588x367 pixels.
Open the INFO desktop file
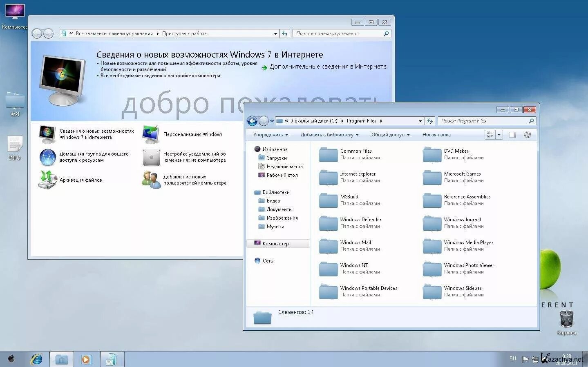point(15,148)
